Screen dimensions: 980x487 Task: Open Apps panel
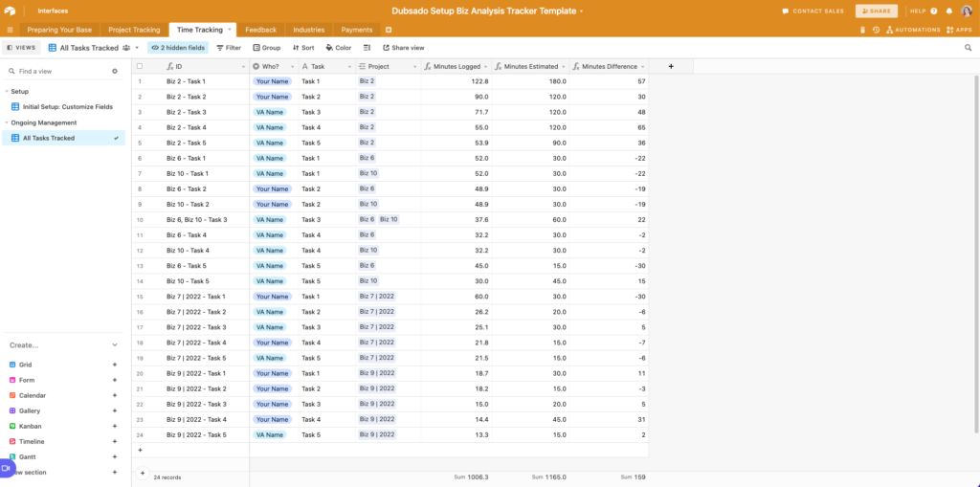[959, 30]
